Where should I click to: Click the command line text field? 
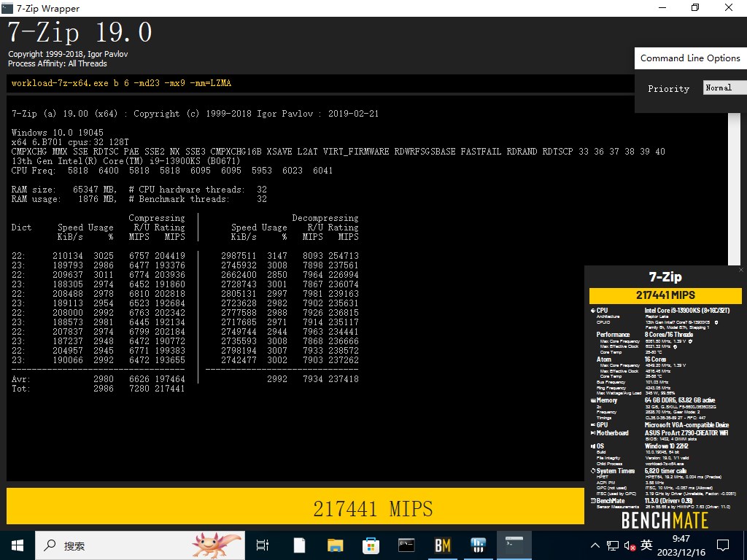[x=320, y=83]
